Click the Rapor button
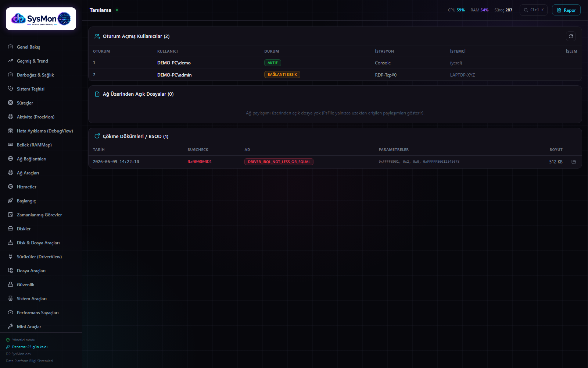The image size is (588, 368). click(566, 10)
